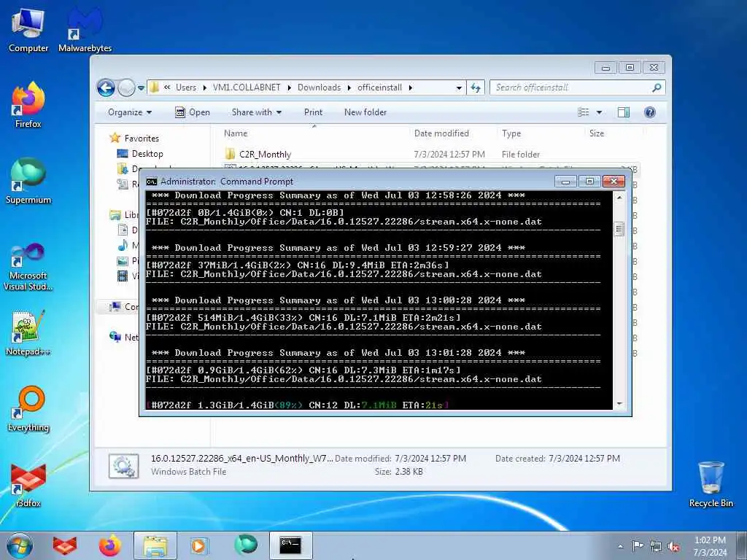The image size is (747, 560).
Task: Select the Everything desktop shortcut
Action: [28, 410]
